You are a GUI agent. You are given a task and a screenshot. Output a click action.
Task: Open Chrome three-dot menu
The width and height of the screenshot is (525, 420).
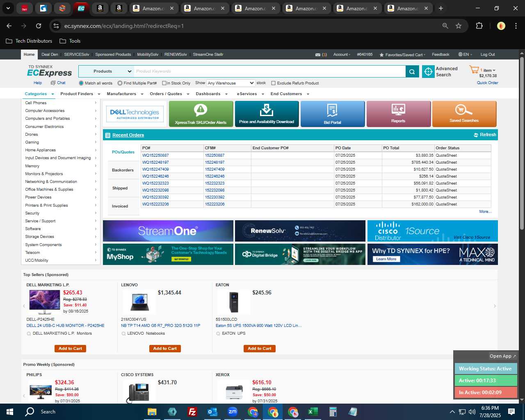click(516, 26)
